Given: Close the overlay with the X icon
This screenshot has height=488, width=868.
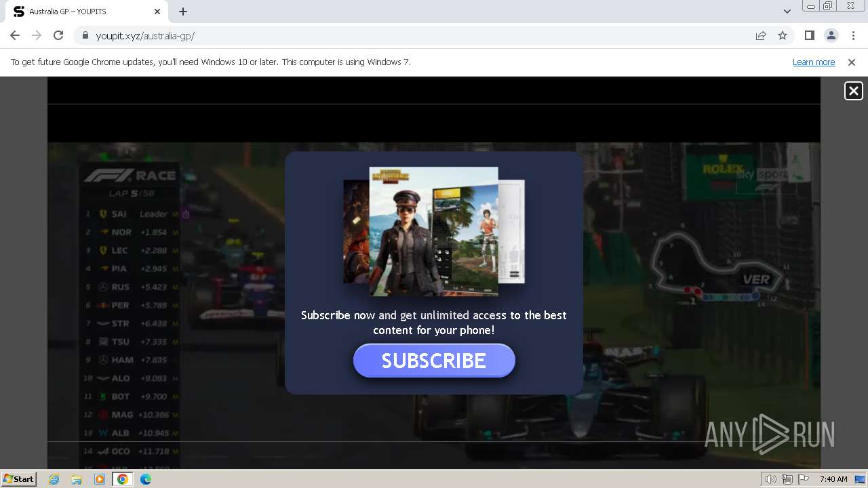Looking at the screenshot, I should (853, 91).
